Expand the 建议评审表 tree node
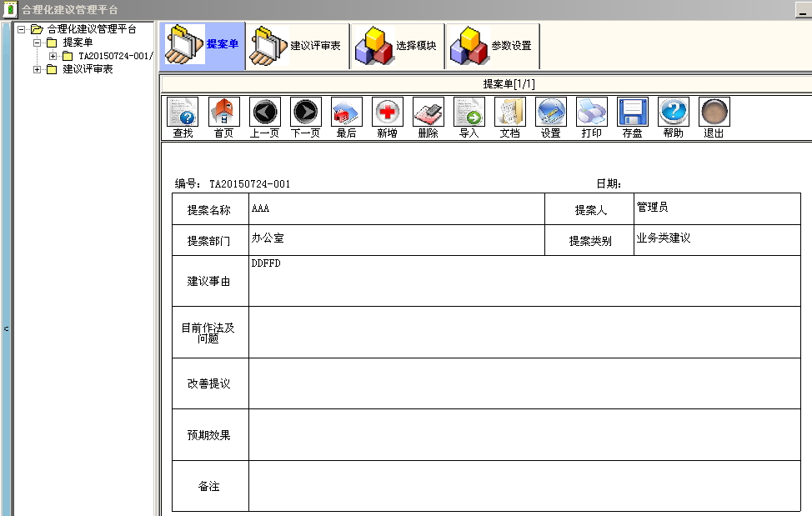Image resolution: width=812 pixels, height=516 pixels. (37, 69)
